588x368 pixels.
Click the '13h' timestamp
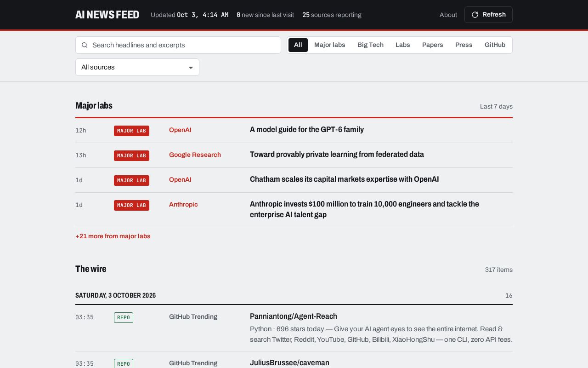pos(81,155)
